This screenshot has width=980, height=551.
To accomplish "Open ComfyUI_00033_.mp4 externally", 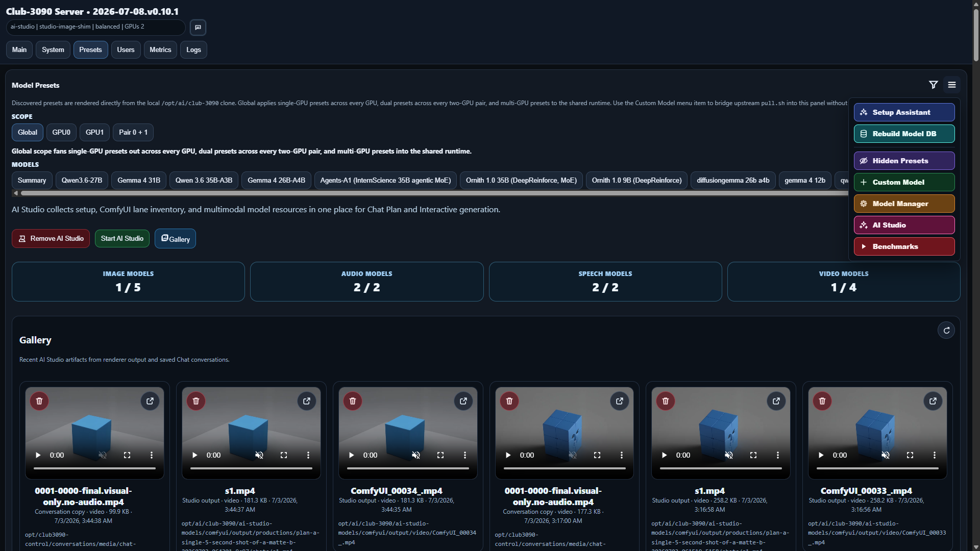I will pyautogui.click(x=933, y=401).
